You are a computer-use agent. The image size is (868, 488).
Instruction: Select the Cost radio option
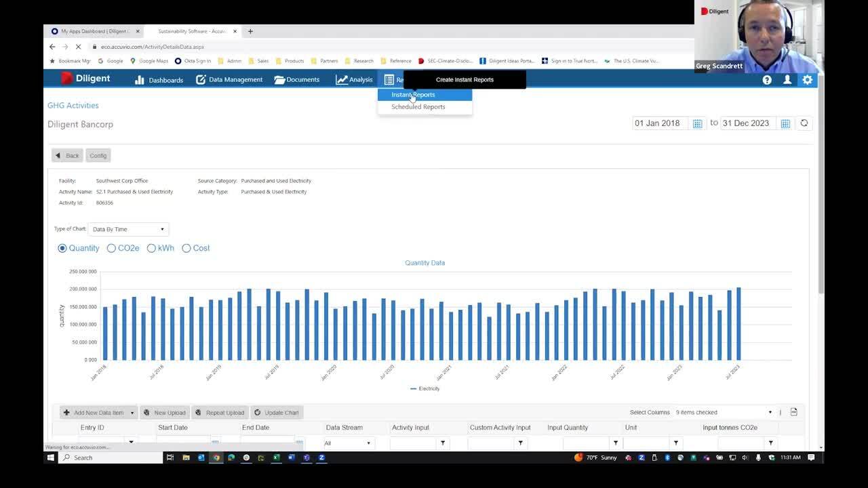coord(186,248)
